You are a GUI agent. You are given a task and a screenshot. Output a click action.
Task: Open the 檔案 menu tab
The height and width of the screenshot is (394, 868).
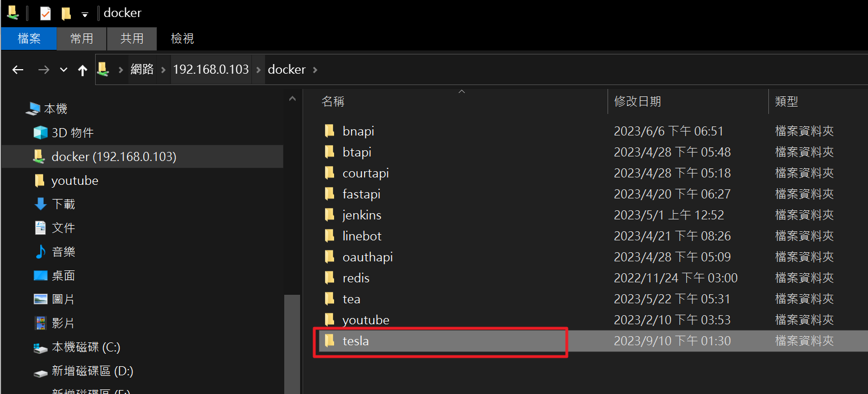[29, 39]
